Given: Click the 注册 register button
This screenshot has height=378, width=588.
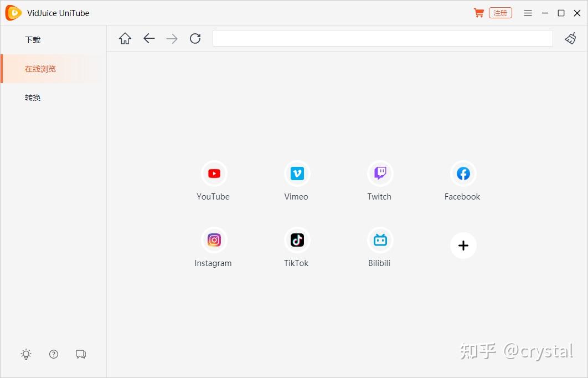Looking at the screenshot, I should click(500, 12).
